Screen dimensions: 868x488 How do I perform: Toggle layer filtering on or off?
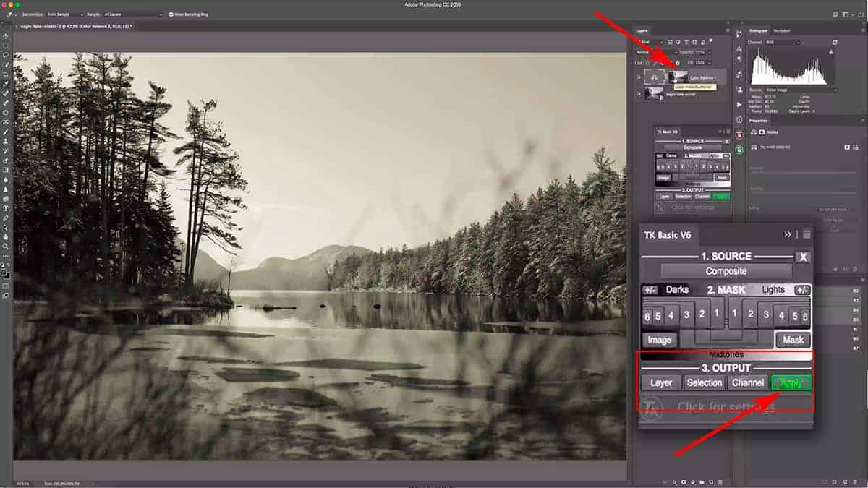coord(710,40)
